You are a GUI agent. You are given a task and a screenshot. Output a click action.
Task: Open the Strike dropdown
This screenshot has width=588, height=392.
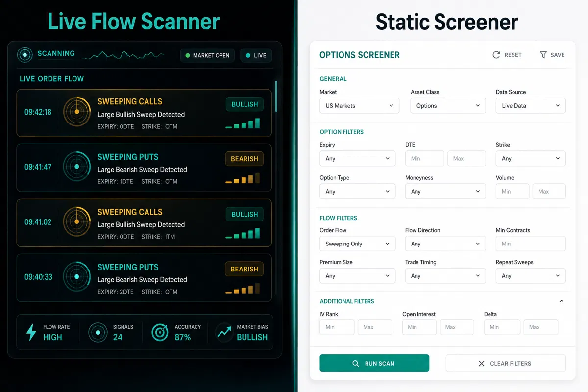[x=531, y=159]
